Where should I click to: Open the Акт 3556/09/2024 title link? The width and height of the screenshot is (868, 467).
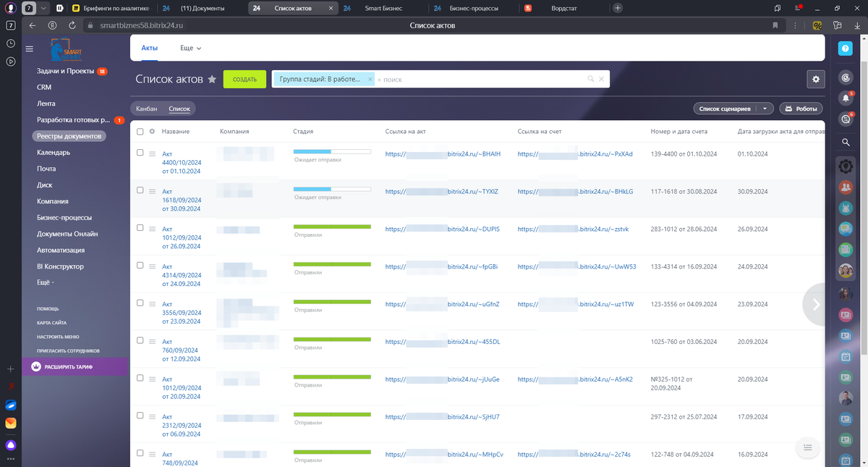tap(182, 312)
